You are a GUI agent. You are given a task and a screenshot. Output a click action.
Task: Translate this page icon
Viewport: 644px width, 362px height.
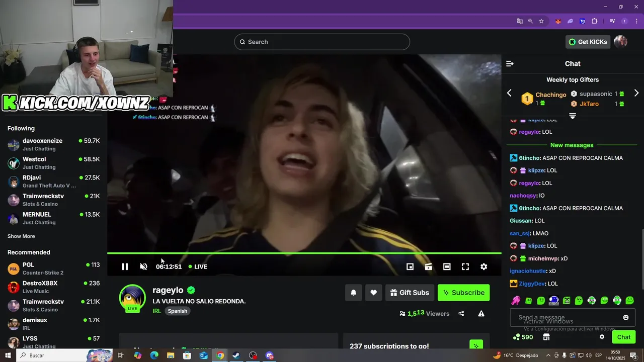520,21
